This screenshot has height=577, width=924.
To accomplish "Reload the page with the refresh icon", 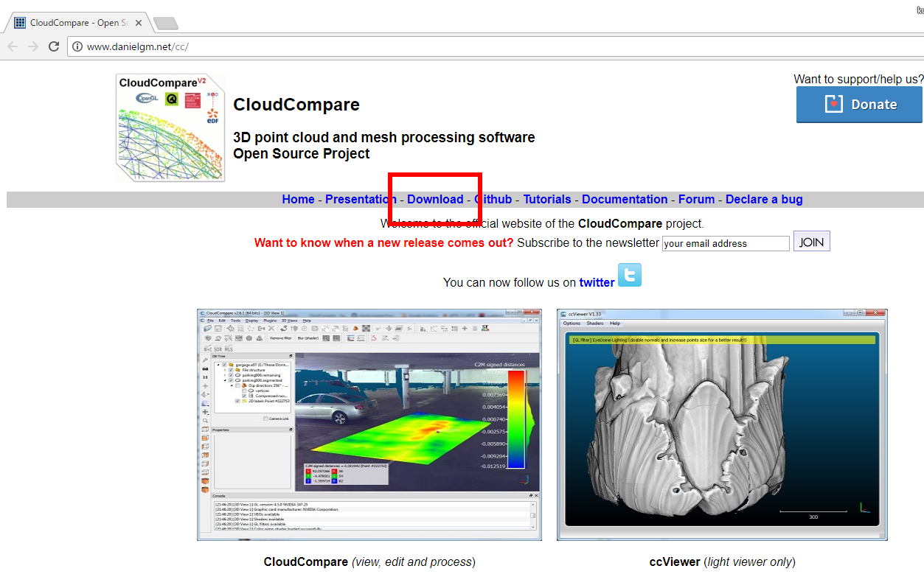I will [x=54, y=46].
